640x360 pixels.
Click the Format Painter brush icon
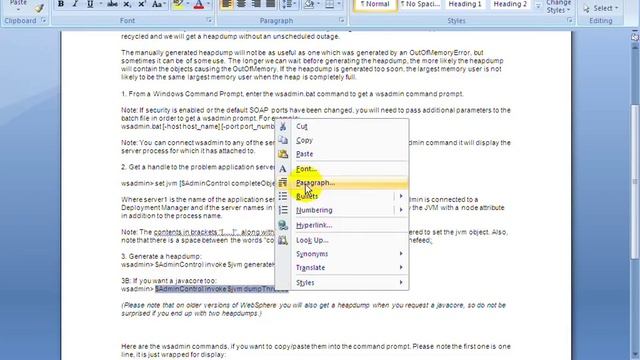39,7
